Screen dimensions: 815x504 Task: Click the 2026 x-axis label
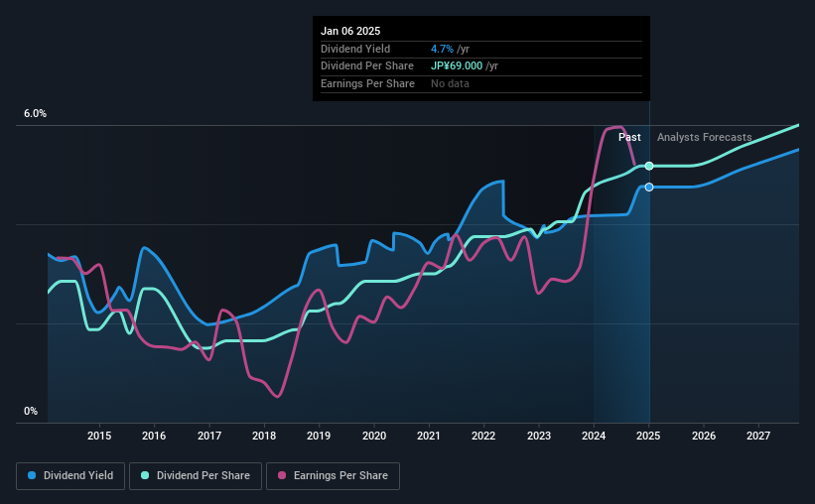click(704, 436)
